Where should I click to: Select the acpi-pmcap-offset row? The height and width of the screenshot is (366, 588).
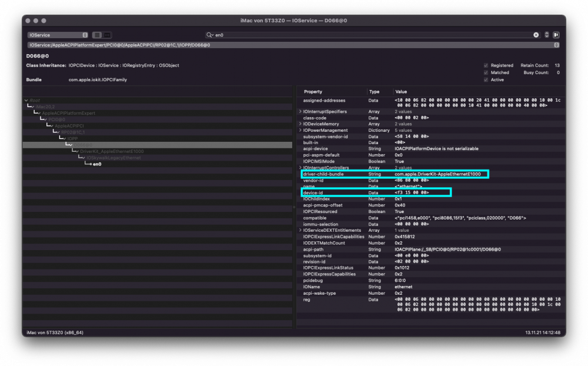coord(431,205)
